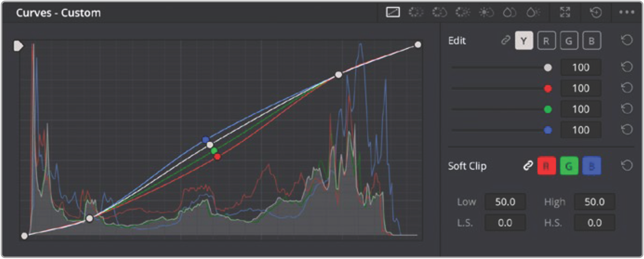The height and width of the screenshot is (259, 644).
Task: Switch to Hue vs Sat curve
Action: pyautogui.click(x=439, y=12)
